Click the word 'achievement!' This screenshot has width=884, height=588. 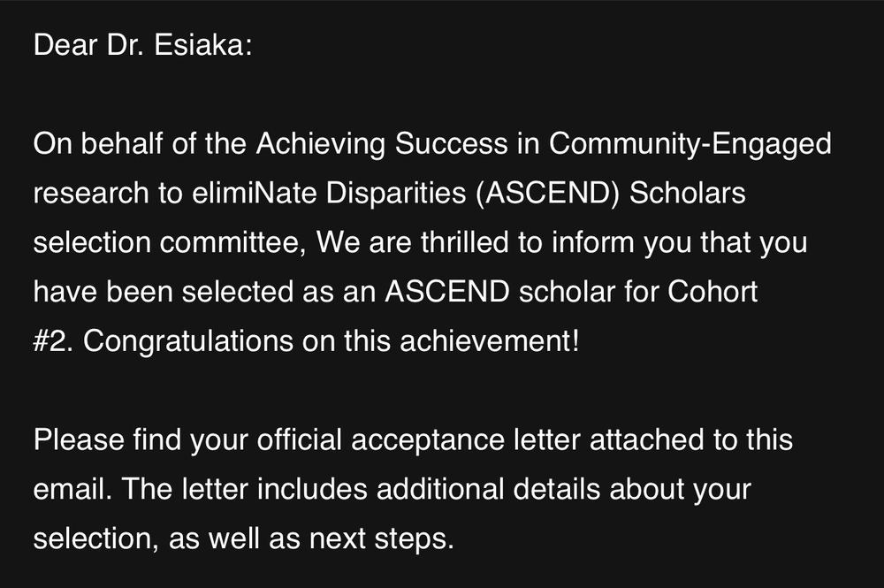490,341
